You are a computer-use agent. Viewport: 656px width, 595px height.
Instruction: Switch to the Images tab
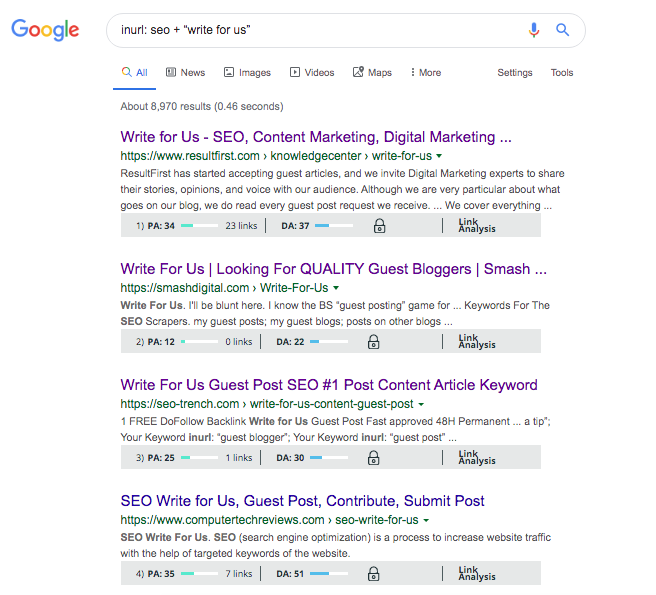[x=247, y=72]
